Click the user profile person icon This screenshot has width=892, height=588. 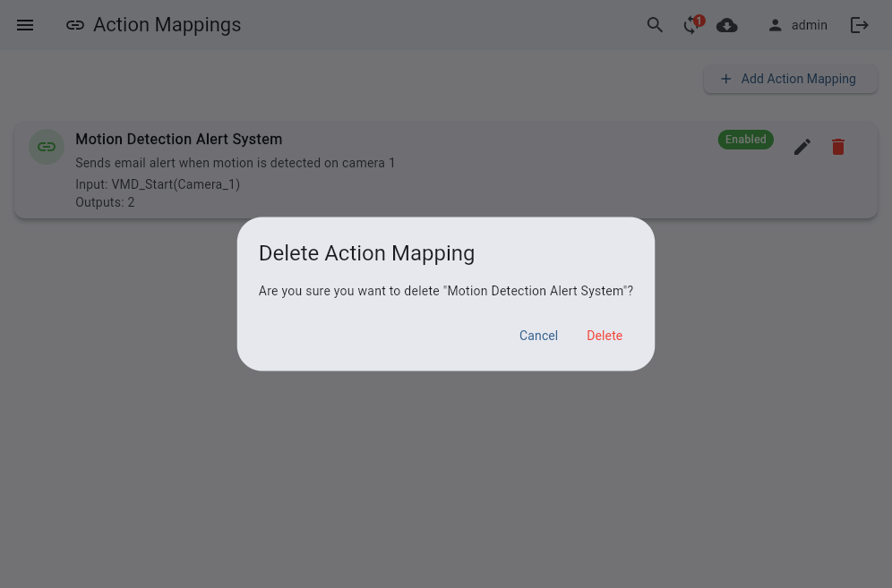[775, 25]
